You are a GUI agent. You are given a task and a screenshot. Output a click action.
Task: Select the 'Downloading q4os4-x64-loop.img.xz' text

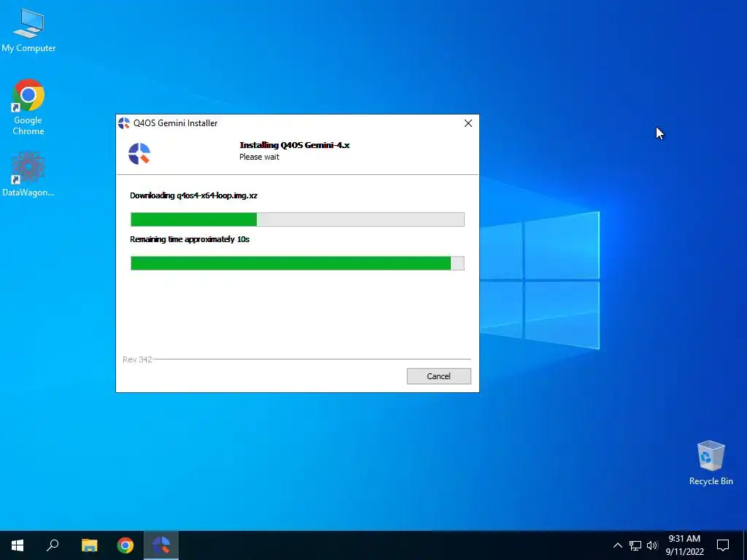[193, 195]
